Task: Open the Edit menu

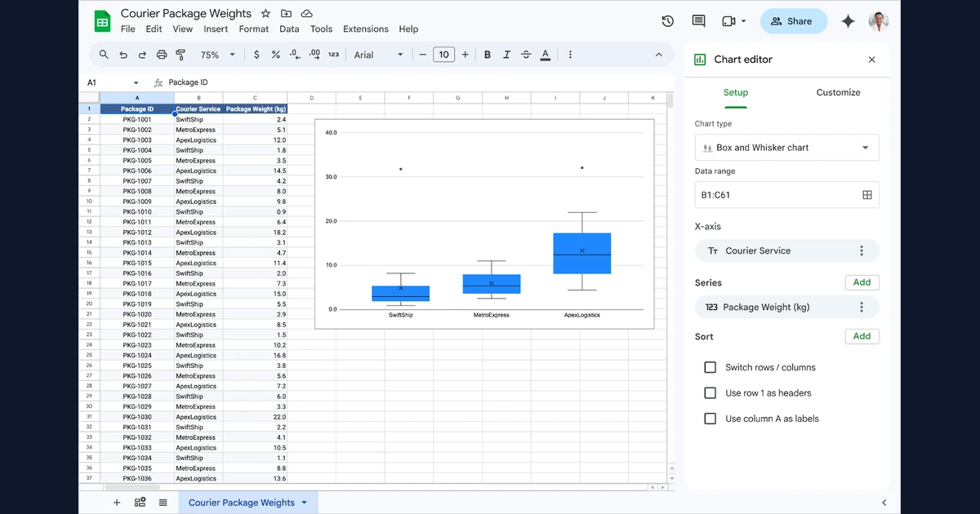Action: [154, 29]
